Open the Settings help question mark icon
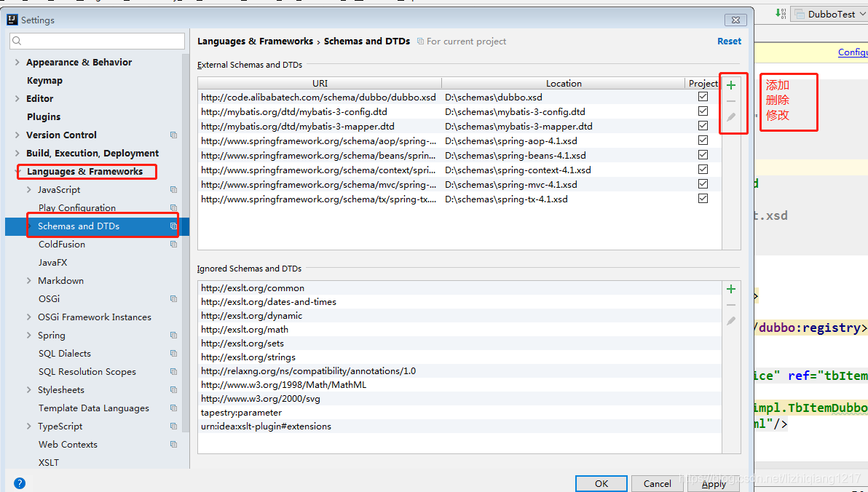This screenshot has width=868, height=492. click(x=20, y=483)
